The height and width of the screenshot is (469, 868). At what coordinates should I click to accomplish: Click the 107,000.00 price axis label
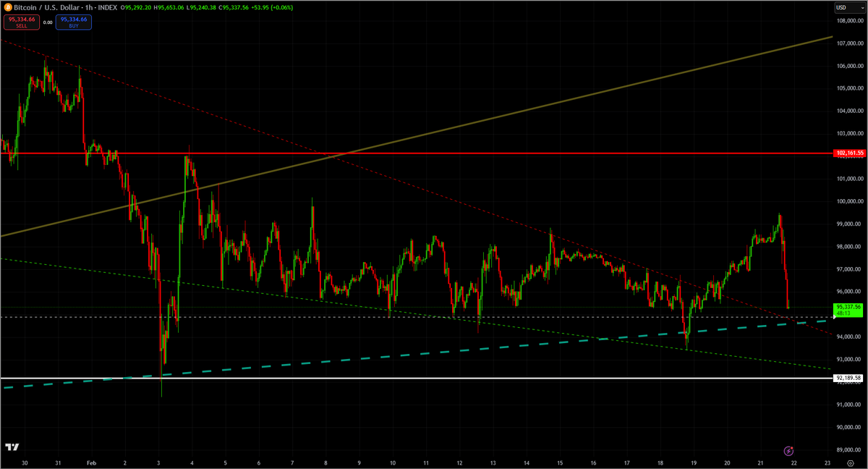coord(850,43)
